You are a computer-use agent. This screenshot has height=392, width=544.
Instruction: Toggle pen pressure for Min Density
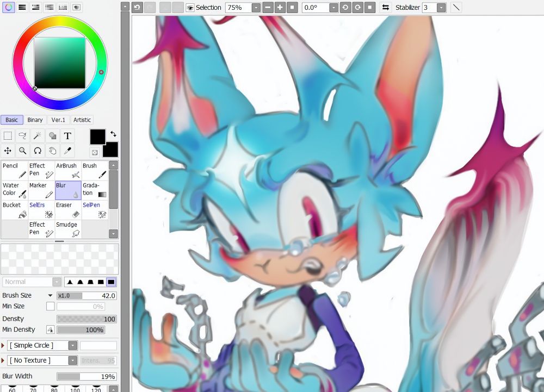(50, 329)
